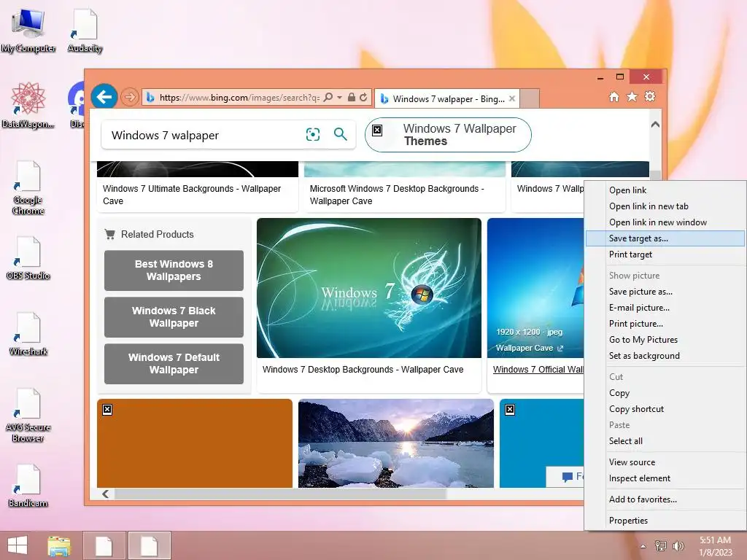Click the Windows 7 Wallpaper Themes suggestion

[448, 135]
